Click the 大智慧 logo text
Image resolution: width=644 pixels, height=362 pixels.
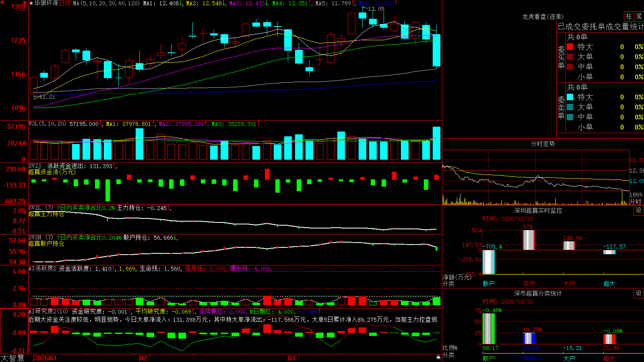point(12,358)
